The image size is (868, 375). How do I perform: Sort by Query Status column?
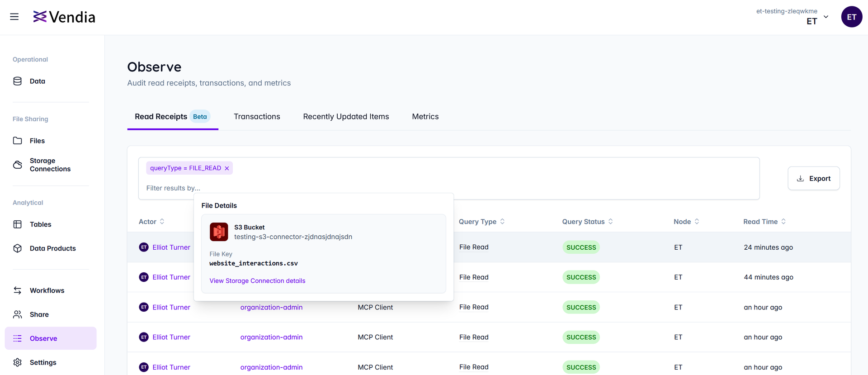587,222
